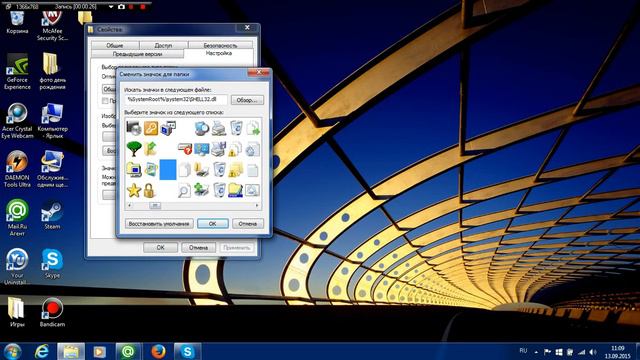
Task: Click OK in the Свойства window
Action: click(160, 247)
